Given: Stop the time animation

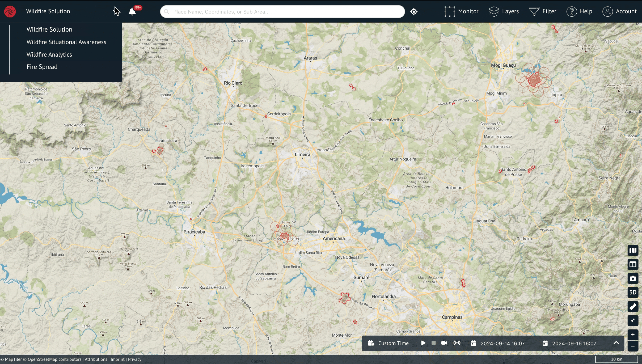Looking at the screenshot, I should point(434,343).
